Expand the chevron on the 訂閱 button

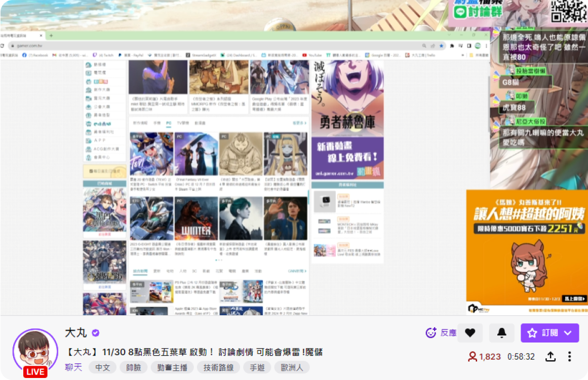(568, 333)
